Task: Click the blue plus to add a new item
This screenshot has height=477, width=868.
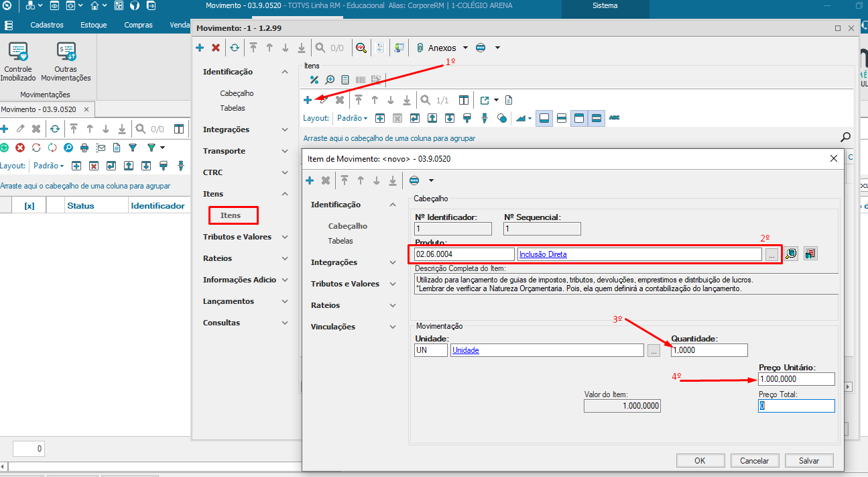Action: 308,100
